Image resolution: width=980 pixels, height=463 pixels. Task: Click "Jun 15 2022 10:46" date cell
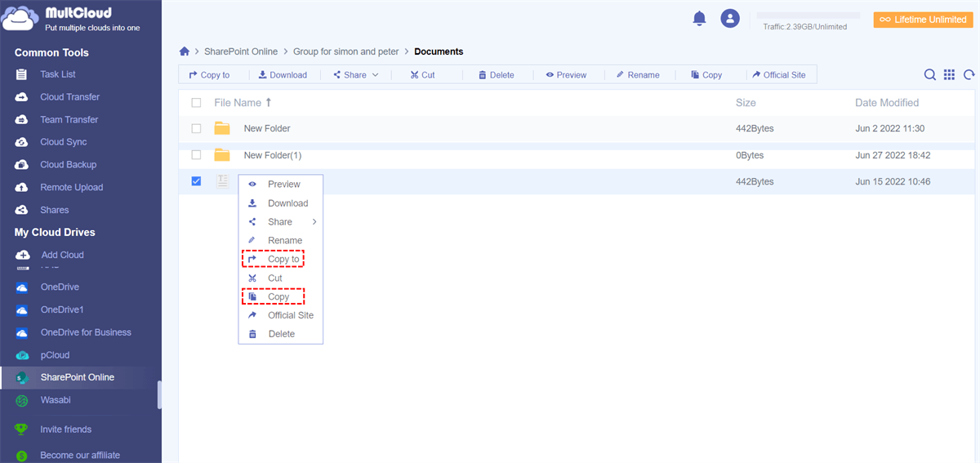893,181
